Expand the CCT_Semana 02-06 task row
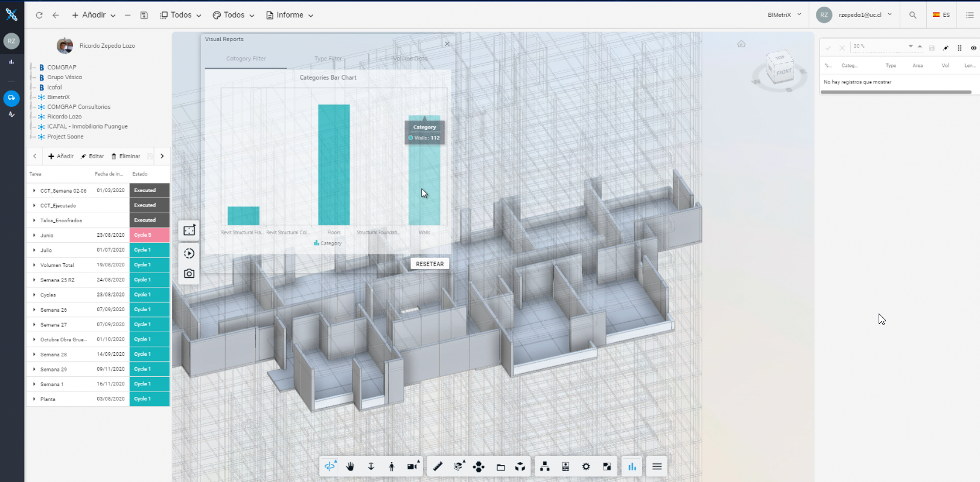Viewport: 980px width, 482px height. (x=34, y=191)
